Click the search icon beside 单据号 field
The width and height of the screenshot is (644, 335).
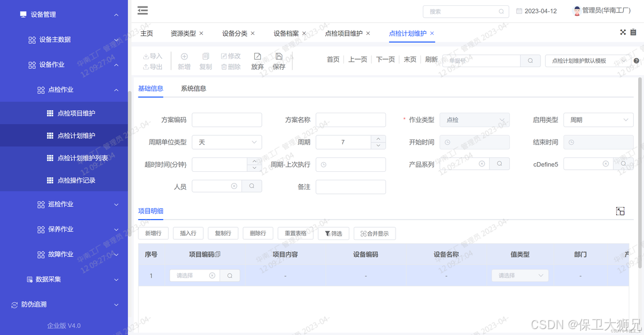click(530, 61)
